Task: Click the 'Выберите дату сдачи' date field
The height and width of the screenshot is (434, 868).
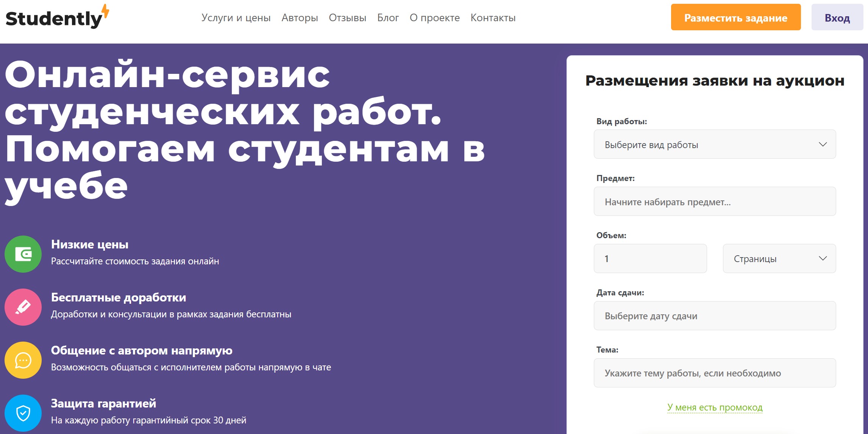Action: click(x=715, y=316)
